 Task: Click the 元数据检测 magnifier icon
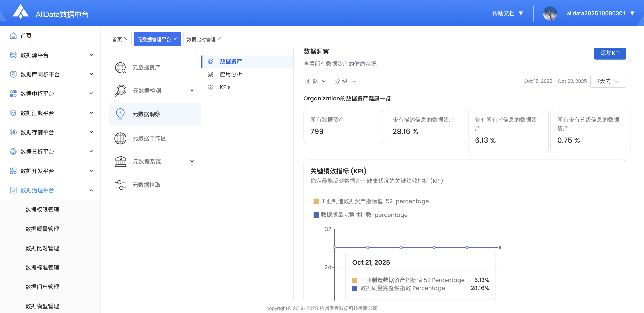click(121, 91)
